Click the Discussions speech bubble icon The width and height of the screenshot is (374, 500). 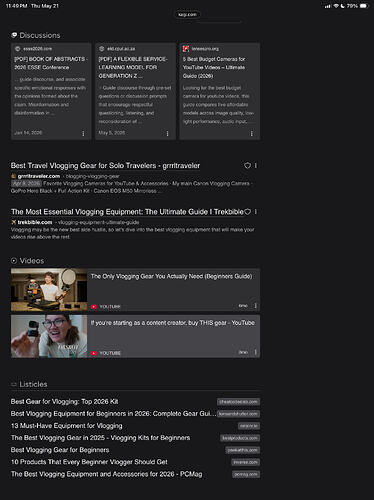point(14,35)
